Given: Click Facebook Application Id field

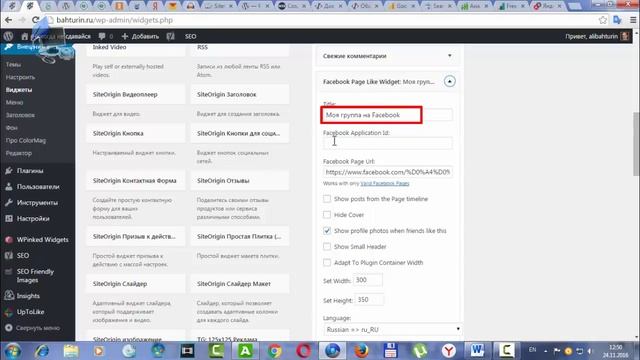Looking at the screenshot, I should [x=387, y=143].
